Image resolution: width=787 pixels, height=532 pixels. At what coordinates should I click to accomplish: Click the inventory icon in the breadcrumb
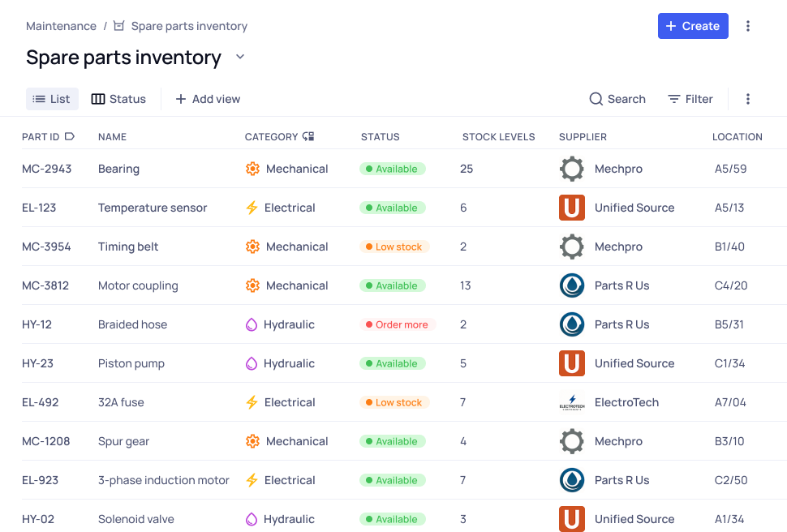[x=119, y=26]
